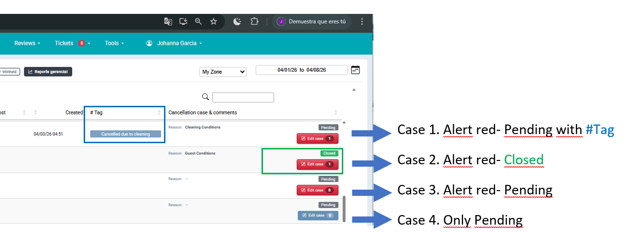Viewport: 644px width, 250px height.
Task: Open the calendar date picker icon
Action: [355, 70]
